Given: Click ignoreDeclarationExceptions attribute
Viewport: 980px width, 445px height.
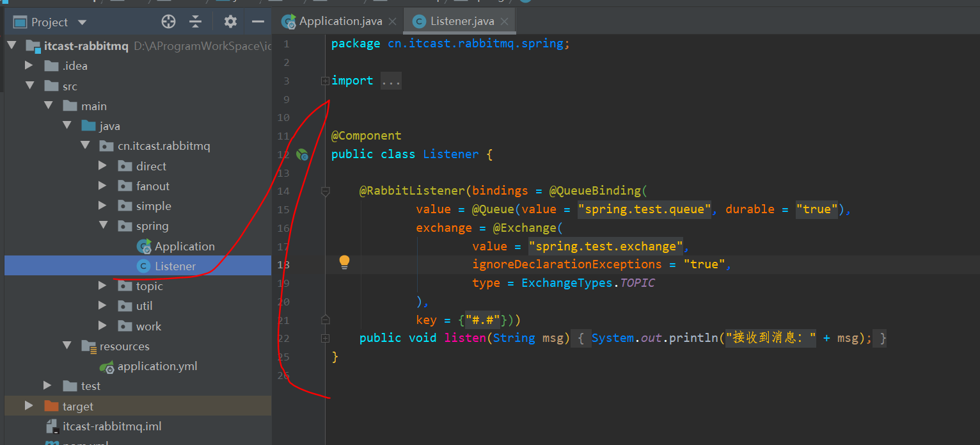Looking at the screenshot, I should 567,264.
